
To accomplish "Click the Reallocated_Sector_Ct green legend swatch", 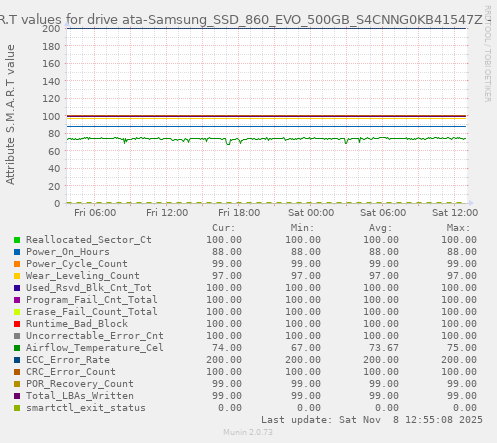I will pyautogui.click(x=17, y=240).
